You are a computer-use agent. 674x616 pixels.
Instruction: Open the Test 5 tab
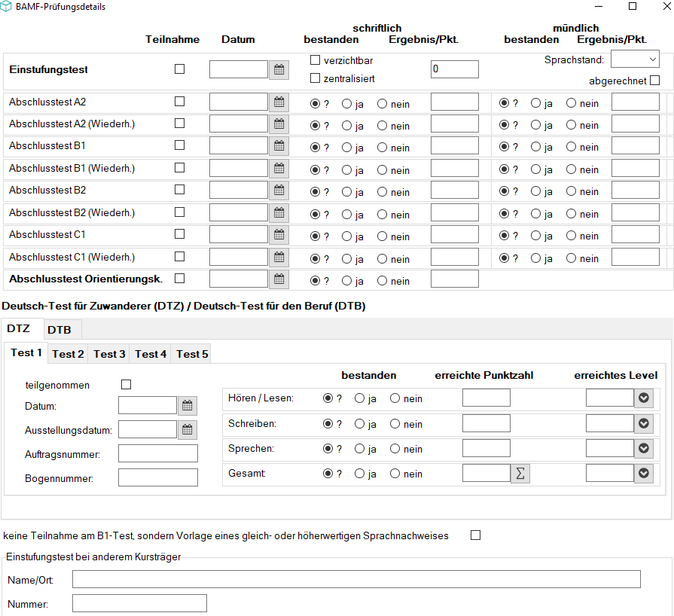pos(192,354)
